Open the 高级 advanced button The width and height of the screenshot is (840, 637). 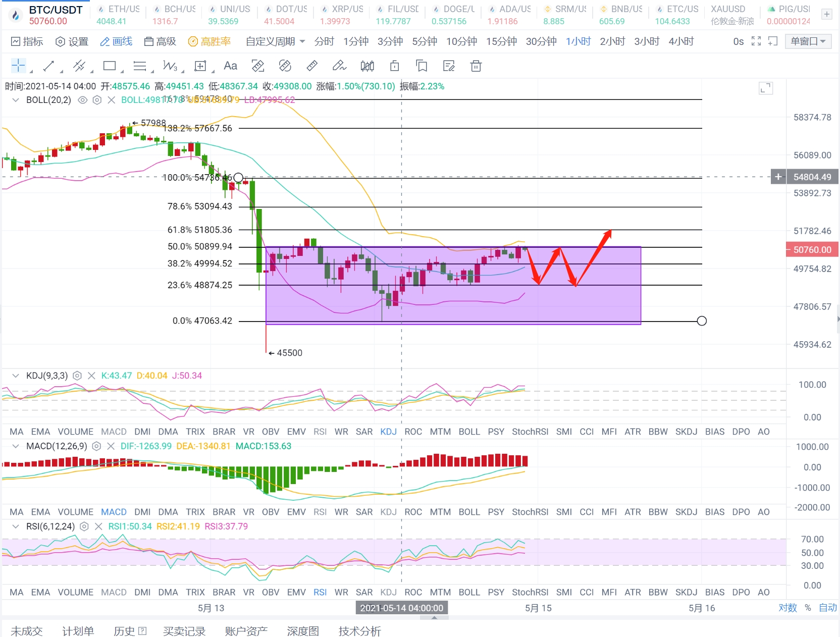point(160,41)
